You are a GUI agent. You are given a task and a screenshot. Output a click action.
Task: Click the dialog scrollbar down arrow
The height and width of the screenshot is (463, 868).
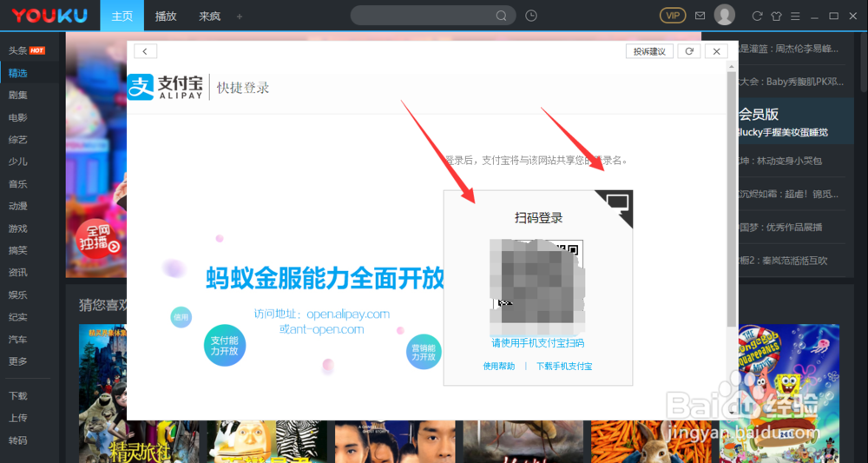731,412
